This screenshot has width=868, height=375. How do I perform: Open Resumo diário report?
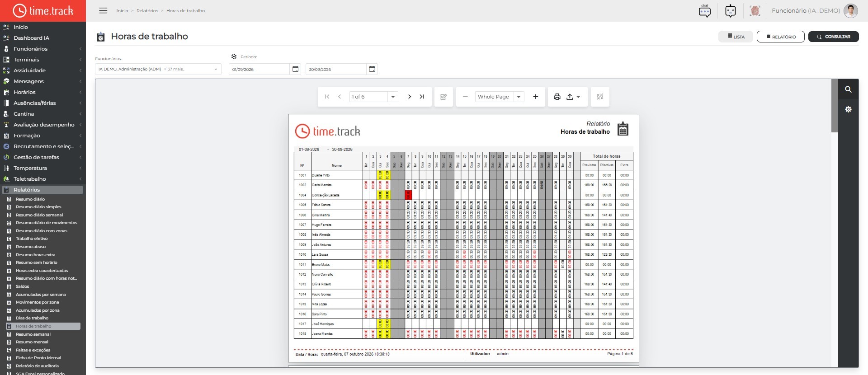[30, 199]
